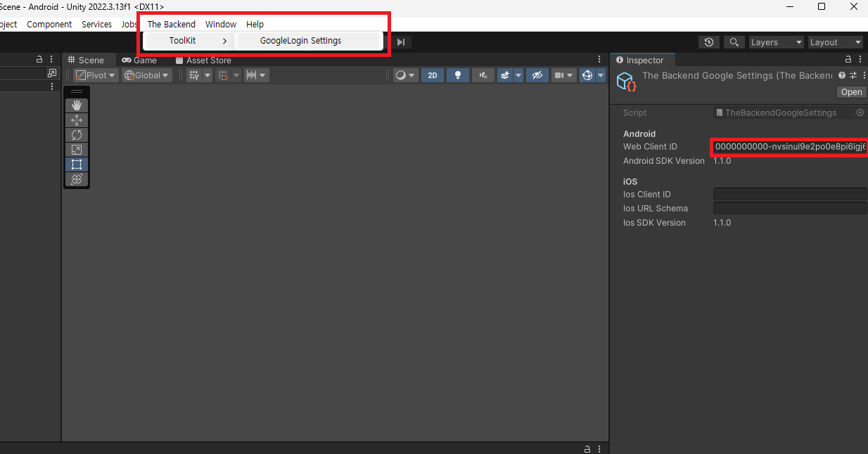Click the Ios URL Schema field
Image resolution: width=868 pixels, height=454 pixels.
pos(790,208)
